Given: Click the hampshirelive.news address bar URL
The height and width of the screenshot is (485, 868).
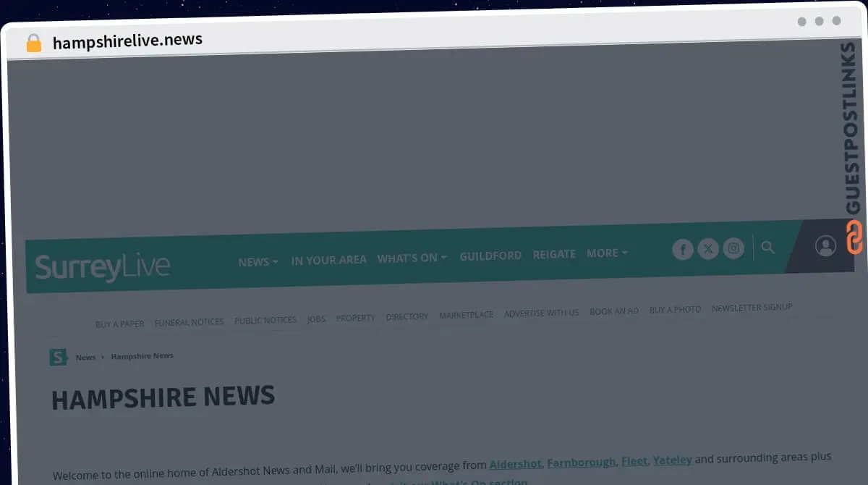Looking at the screenshot, I should (x=127, y=41).
